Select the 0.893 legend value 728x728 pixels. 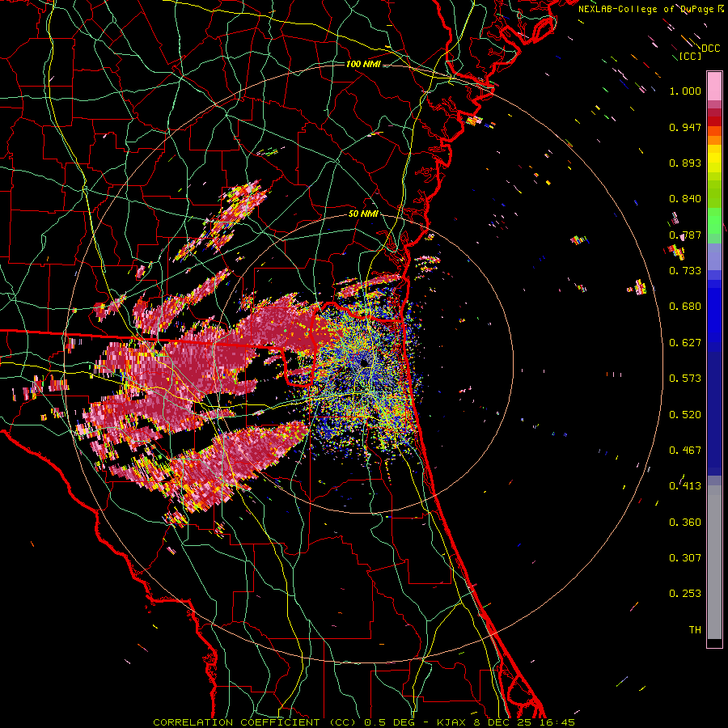tap(685, 163)
